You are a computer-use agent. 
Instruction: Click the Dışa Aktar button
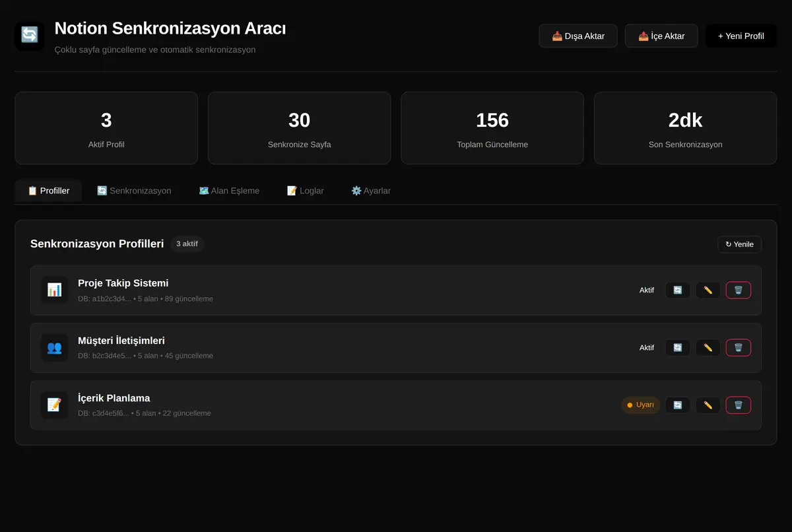[578, 36]
